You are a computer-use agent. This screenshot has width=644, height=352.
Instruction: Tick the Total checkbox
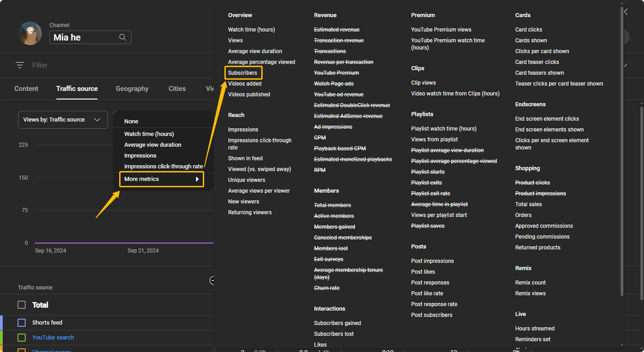pos(22,305)
